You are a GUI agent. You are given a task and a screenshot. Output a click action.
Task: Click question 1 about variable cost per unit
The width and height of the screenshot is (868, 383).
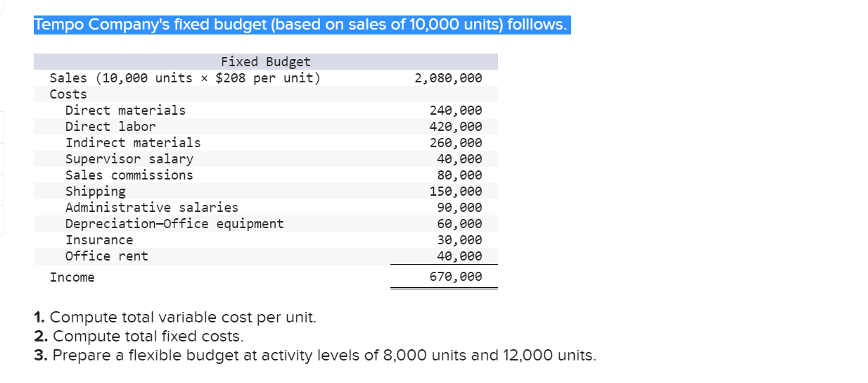point(175,318)
